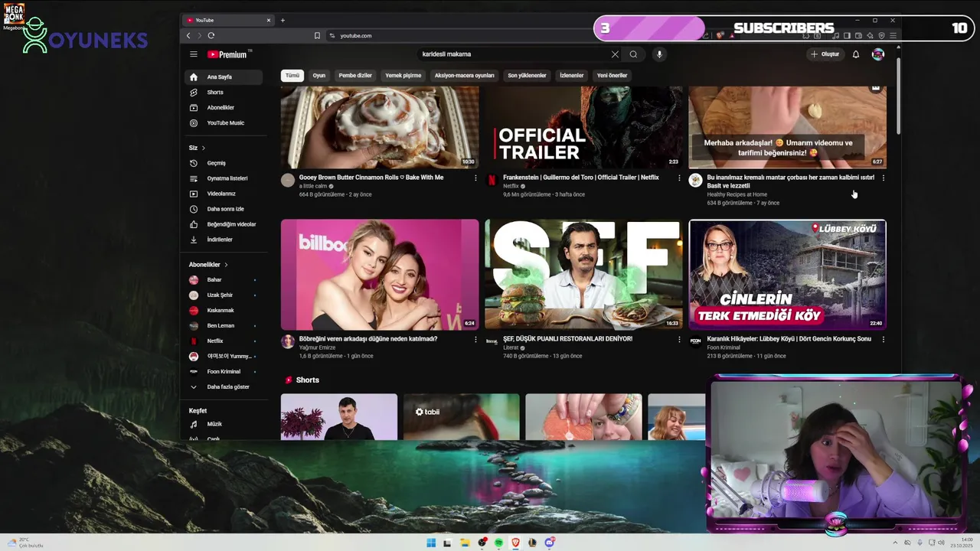This screenshot has width=980, height=551.
Task: Click the YouTube Premium logo
Action: pyautogui.click(x=227, y=54)
